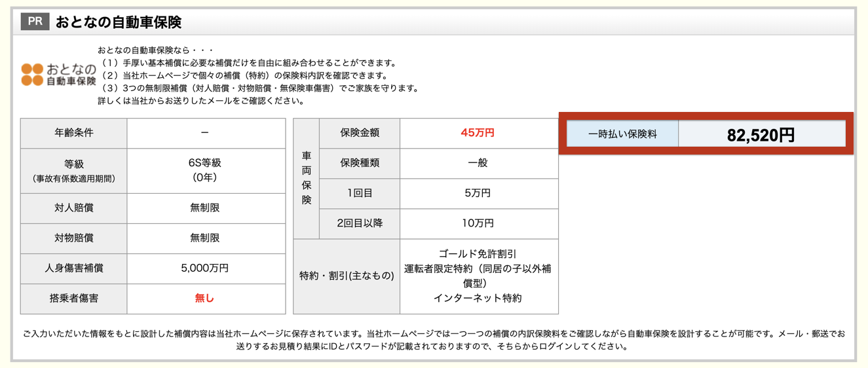The width and height of the screenshot is (868, 368).
Task: Click the おとなの自動車保険 orange logo
Action: point(58,75)
